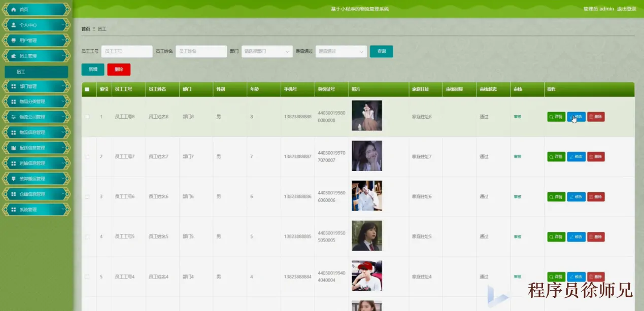Screen dimensions: 644x311
Task: Open the 是否通过 filter dropdown
Action: click(341, 51)
